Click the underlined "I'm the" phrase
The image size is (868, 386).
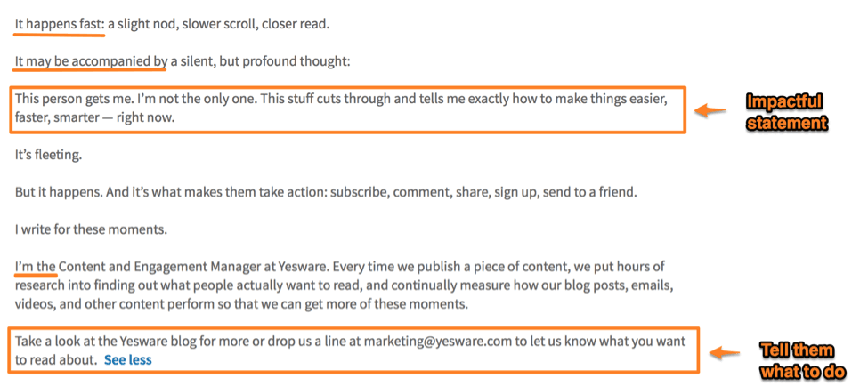coord(36,266)
